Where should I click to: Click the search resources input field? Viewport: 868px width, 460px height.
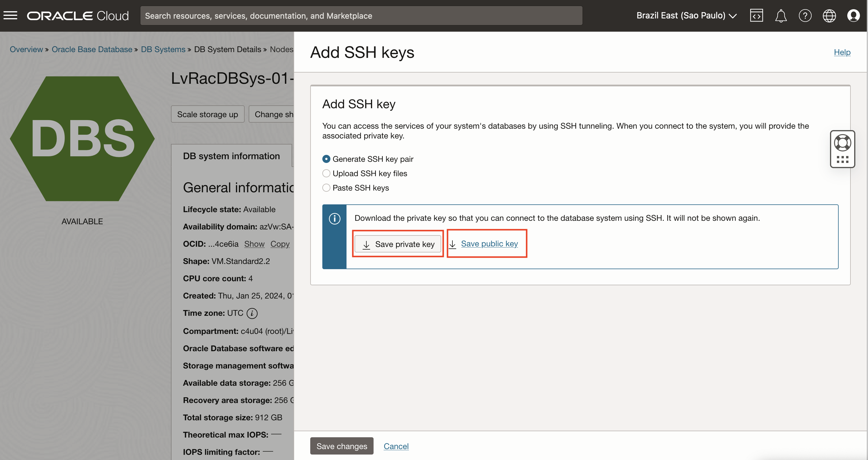click(x=361, y=16)
